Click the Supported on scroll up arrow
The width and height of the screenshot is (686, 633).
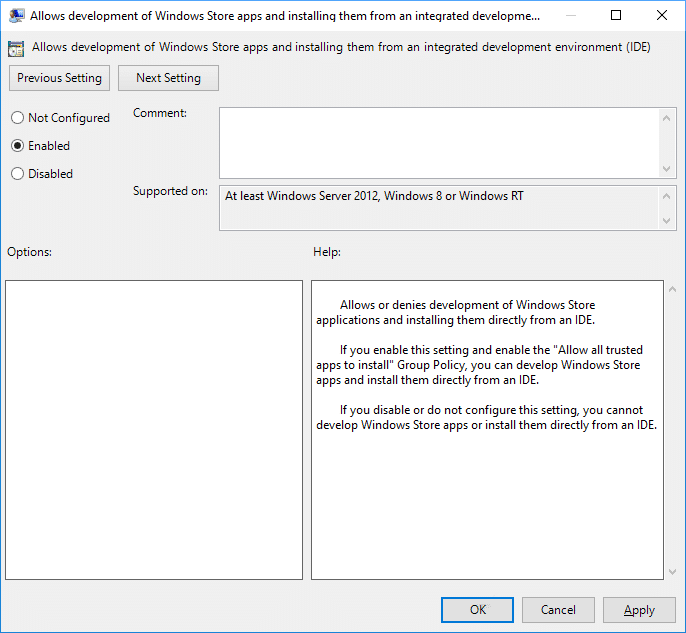(x=668, y=195)
